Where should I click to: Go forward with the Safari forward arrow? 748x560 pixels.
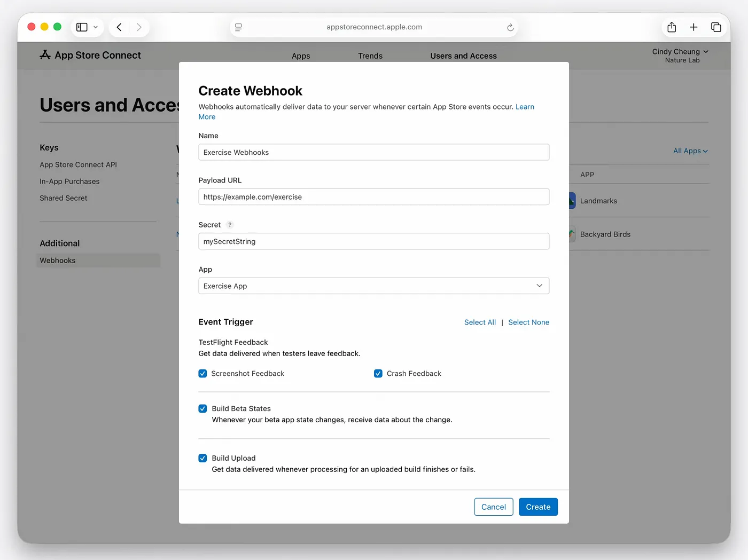click(139, 27)
